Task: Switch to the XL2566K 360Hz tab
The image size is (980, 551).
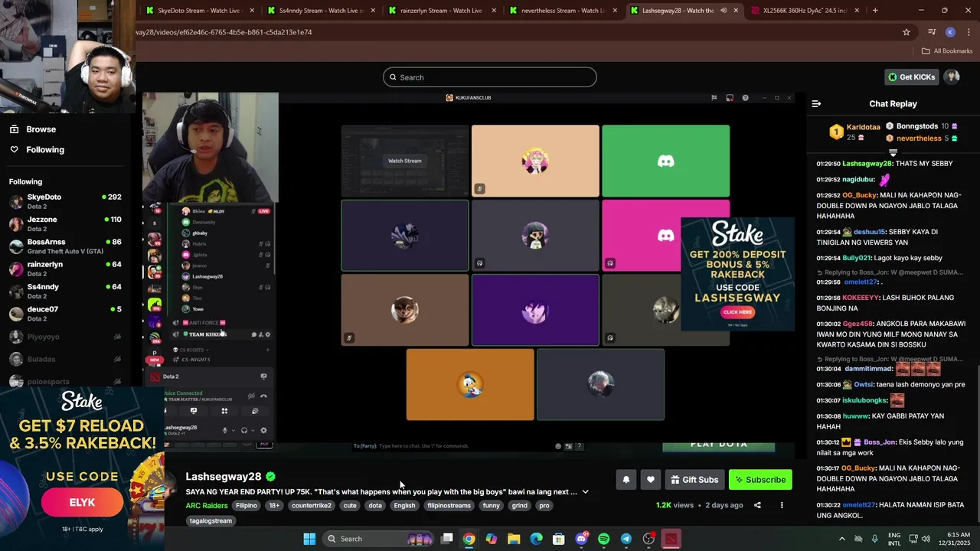Action: [x=805, y=11]
